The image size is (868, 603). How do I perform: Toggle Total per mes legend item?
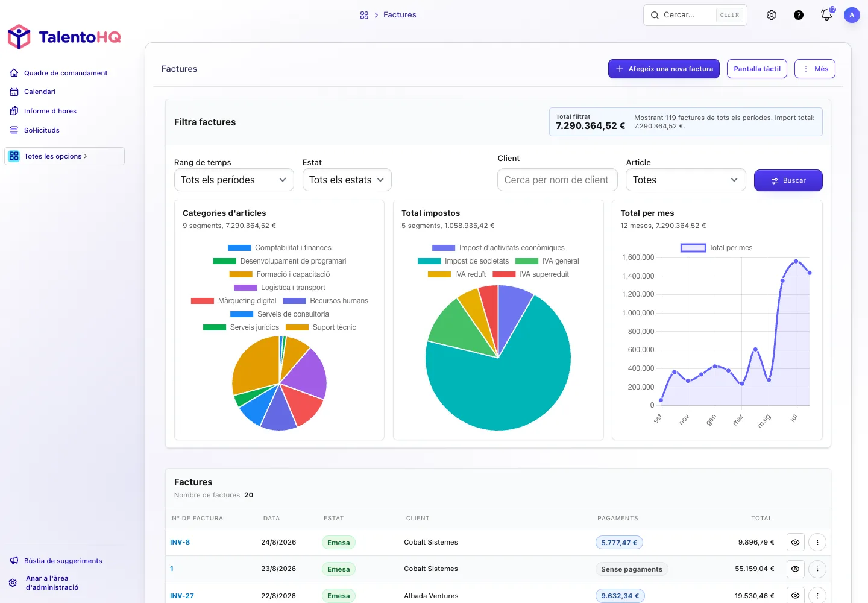click(717, 248)
